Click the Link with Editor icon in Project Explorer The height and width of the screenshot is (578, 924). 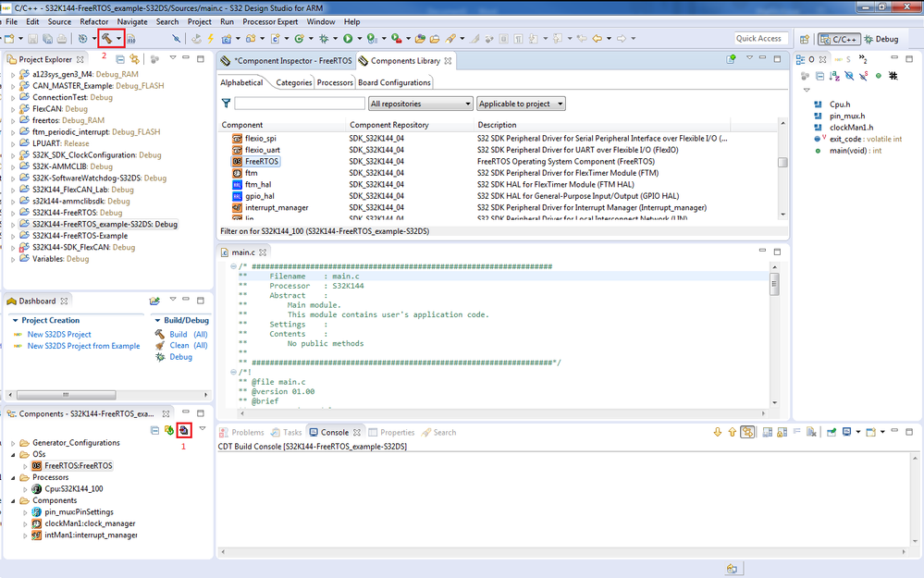click(x=134, y=59)
